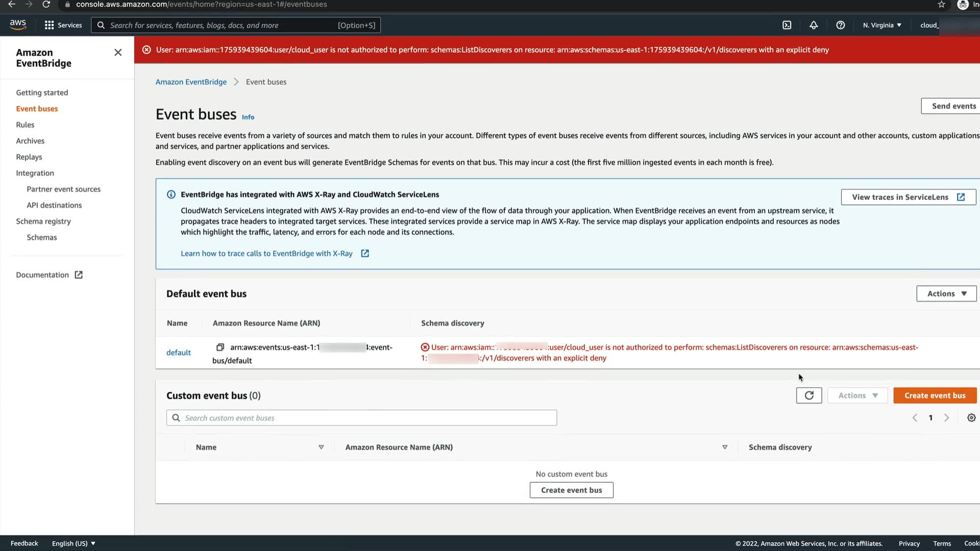Click View traces in ServiceLens button

pos(908,197)
